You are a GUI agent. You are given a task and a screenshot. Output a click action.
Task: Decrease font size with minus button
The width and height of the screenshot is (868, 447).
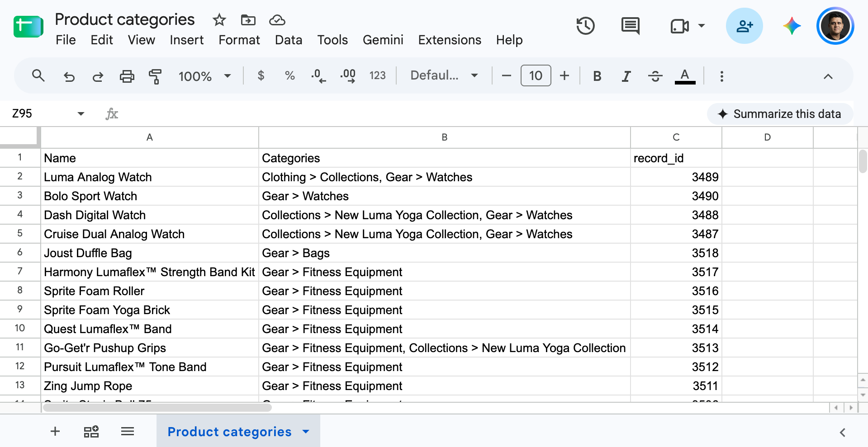point(507,76)
